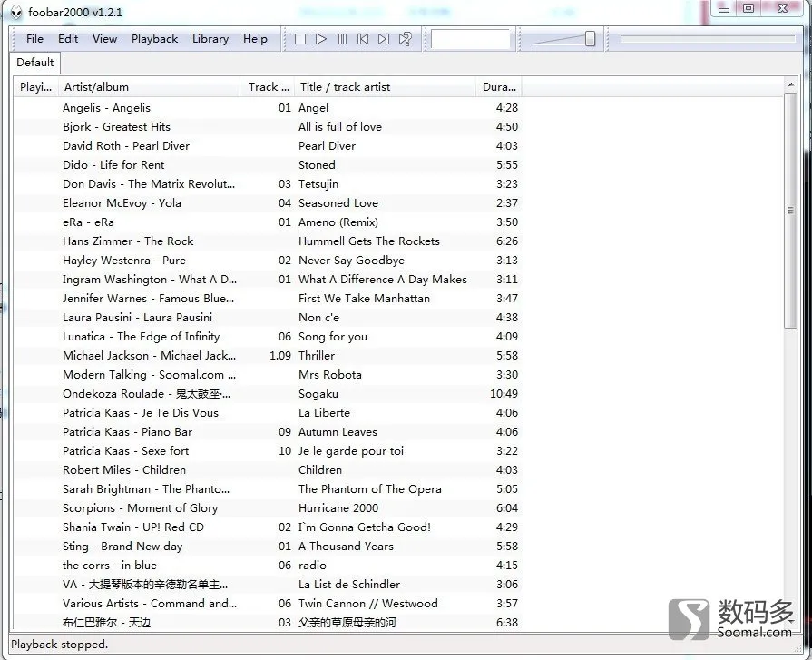The height and width of the screenshot is (660, 812).
Task: Open the Library menu
Action: coord(210,39)
